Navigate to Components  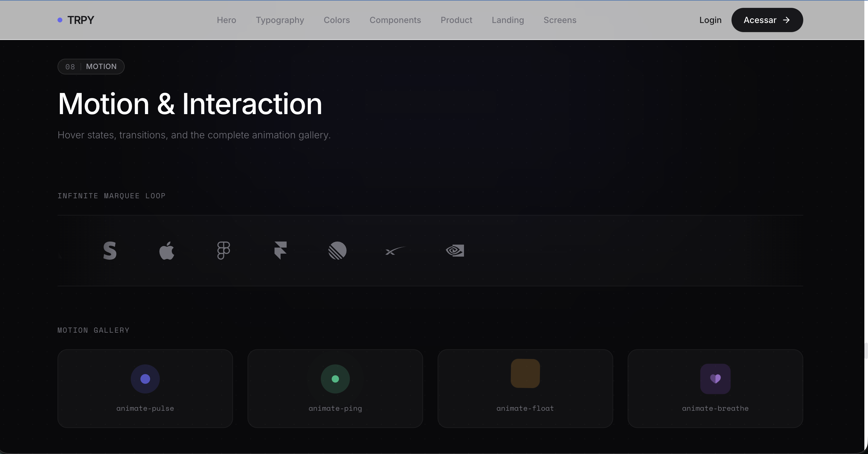point(395,20)
